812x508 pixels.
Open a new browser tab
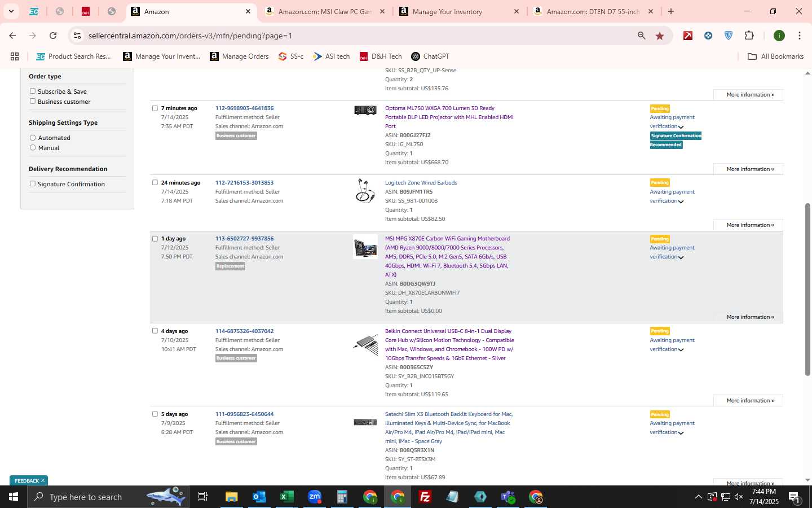coord(671,11)
